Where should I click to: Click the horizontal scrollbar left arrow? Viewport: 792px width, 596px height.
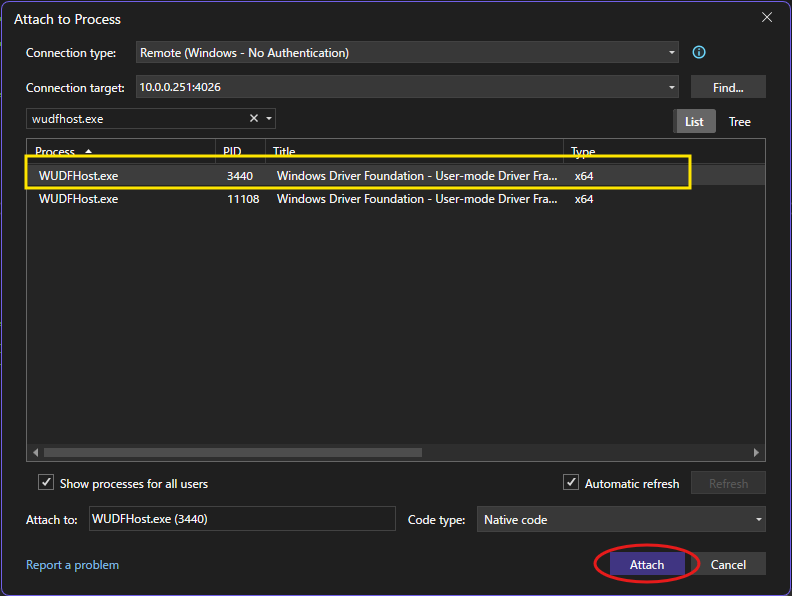click(36, 452)
